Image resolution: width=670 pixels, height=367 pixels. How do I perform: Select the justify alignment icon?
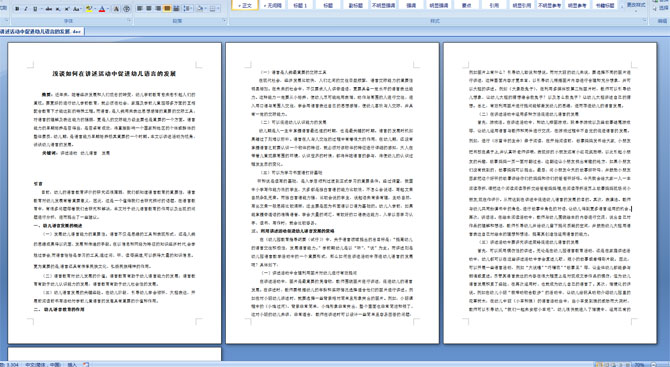click(167, 9)
